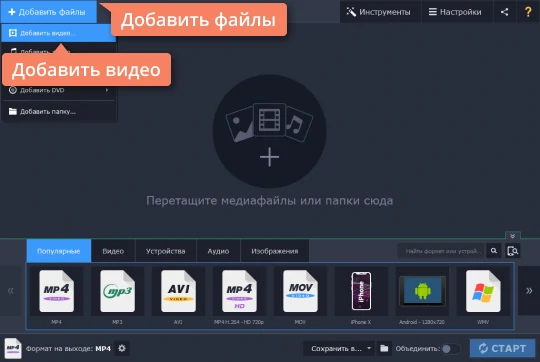Click the СТАРТ convert button
The image size is (540, 362).
[502, 348]
